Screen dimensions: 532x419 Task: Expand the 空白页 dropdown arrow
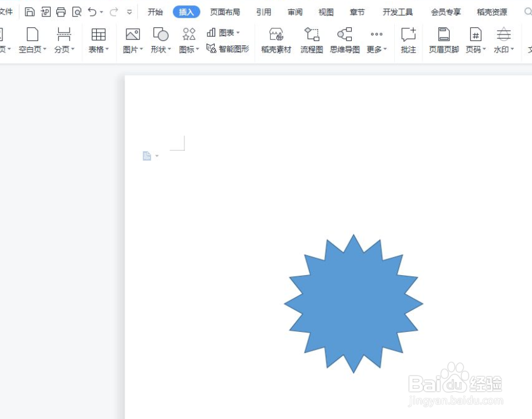point(45,49)
